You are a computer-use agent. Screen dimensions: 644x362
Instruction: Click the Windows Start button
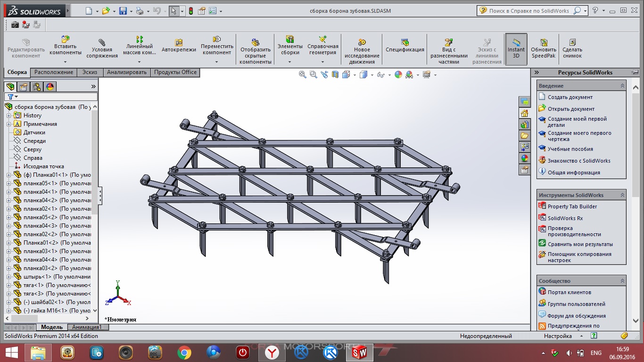[x=12, y=352]
